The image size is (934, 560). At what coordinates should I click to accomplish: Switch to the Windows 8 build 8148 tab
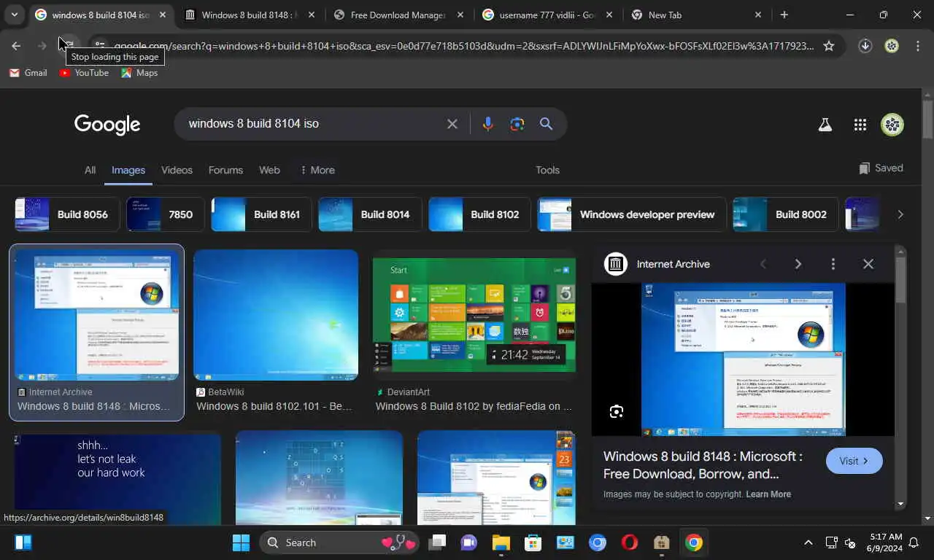point(247,15)
